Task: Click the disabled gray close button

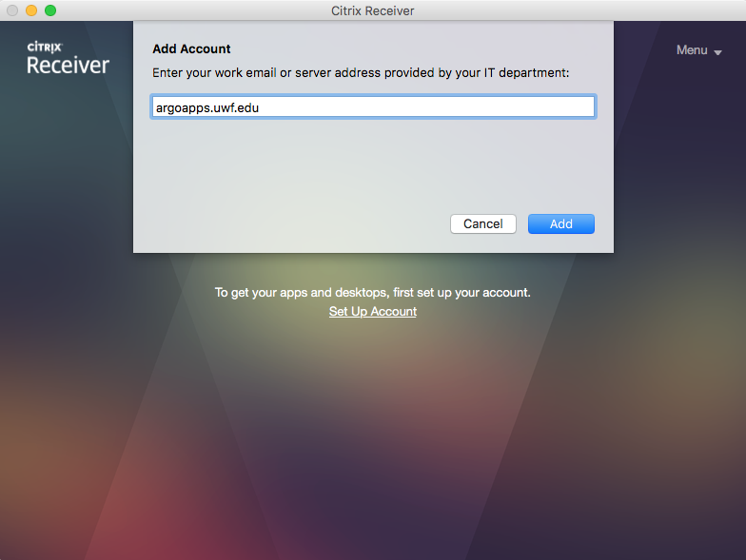Action: point(12,10)
